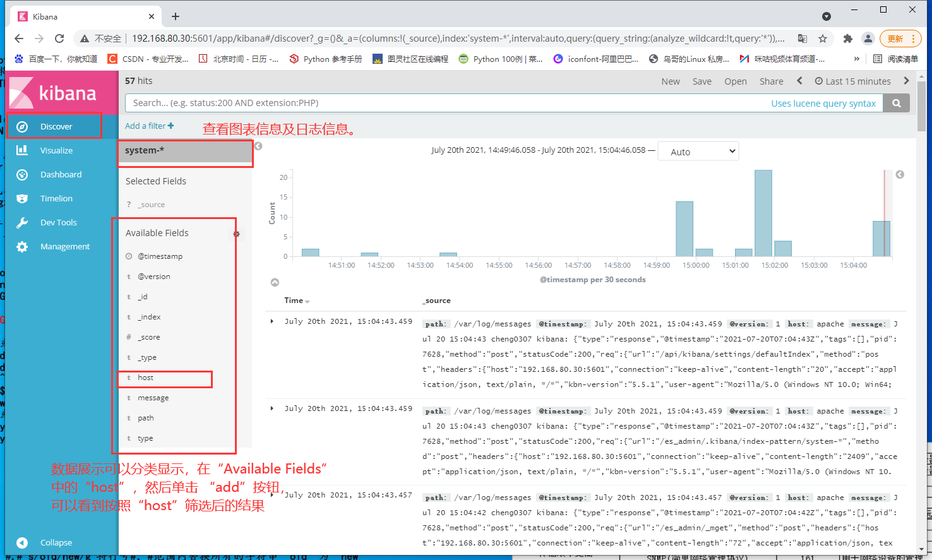
Task: Move time range forward with right chevron
Action: point(906,81)
